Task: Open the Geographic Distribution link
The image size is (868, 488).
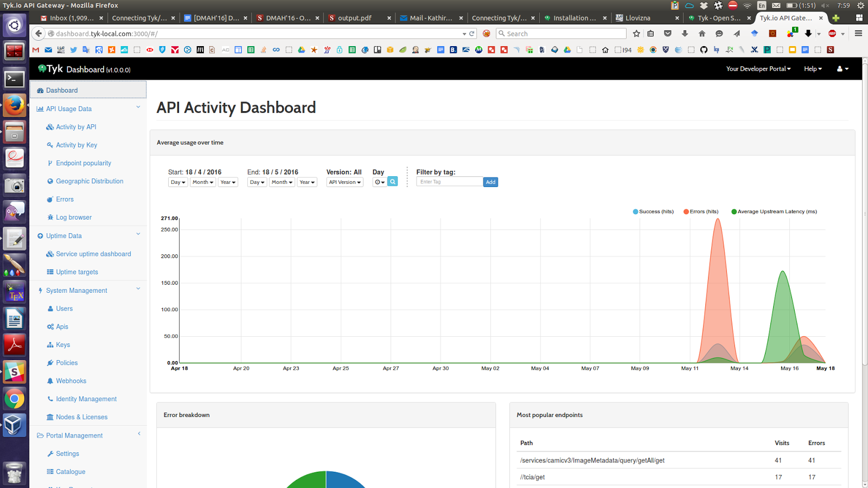Action: point(90,181)
